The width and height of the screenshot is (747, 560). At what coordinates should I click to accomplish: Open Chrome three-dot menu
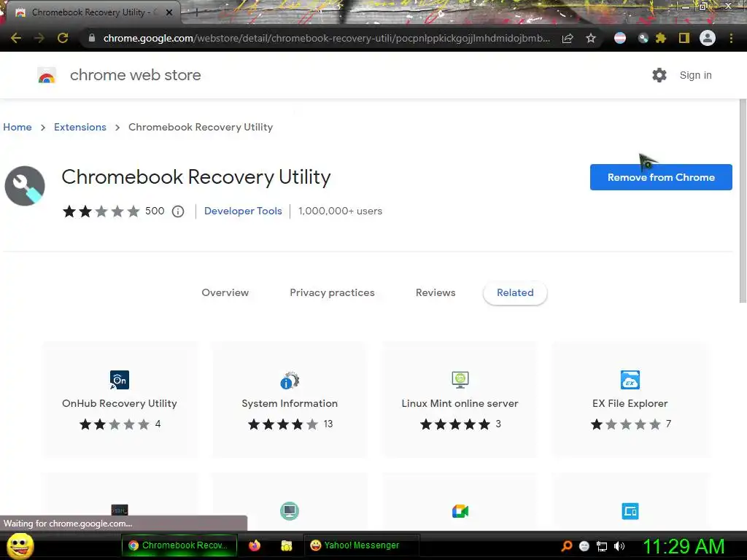click(x=731, y=38)
